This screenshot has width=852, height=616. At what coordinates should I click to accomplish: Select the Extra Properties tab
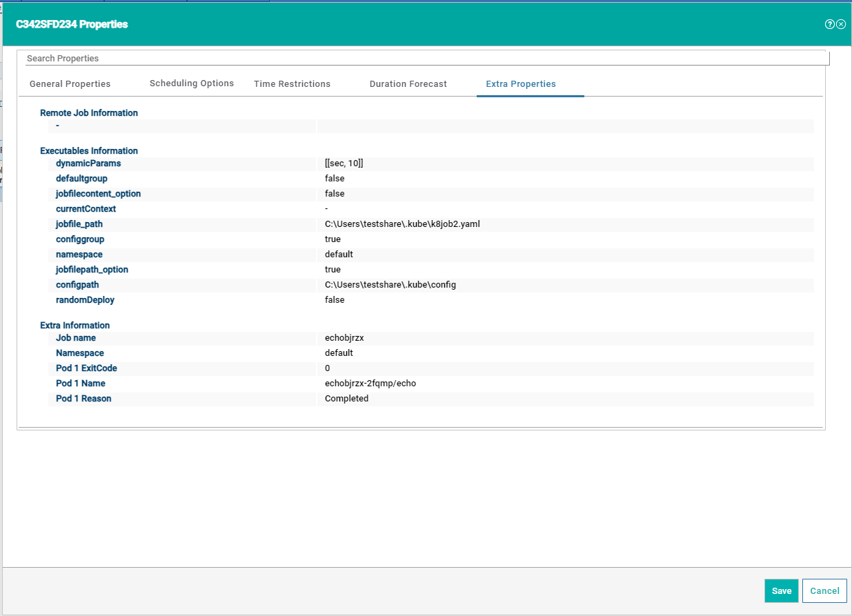tap(520, 83)
